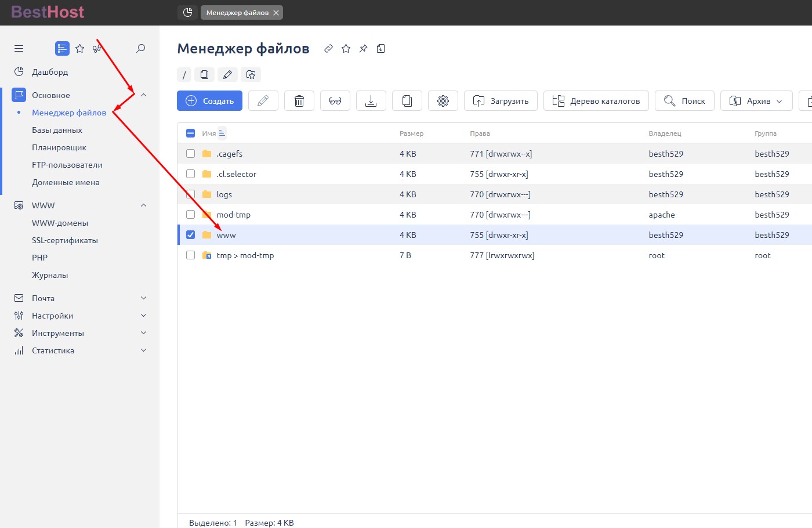
Task: Toggle the hamburger menu icon
Action: coord(19,49)
